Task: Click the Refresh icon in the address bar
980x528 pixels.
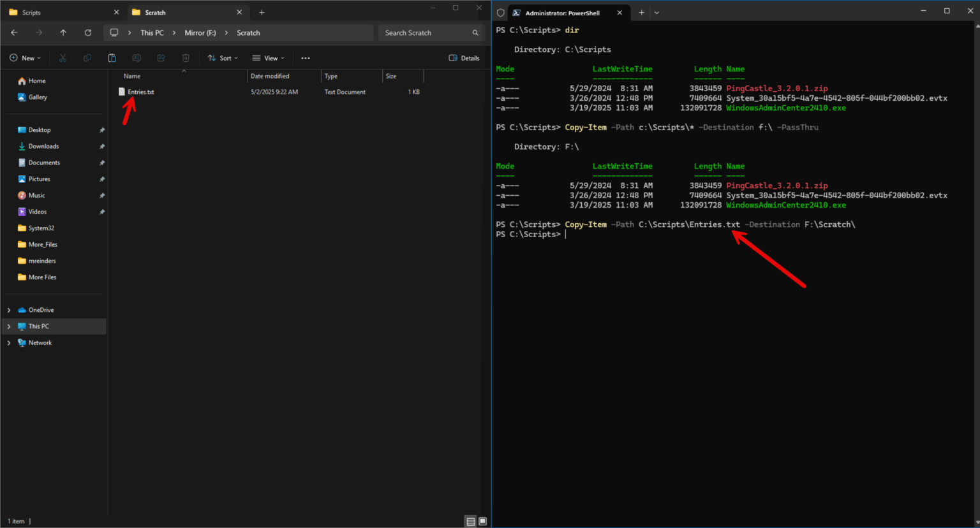Action: (88, 33)
